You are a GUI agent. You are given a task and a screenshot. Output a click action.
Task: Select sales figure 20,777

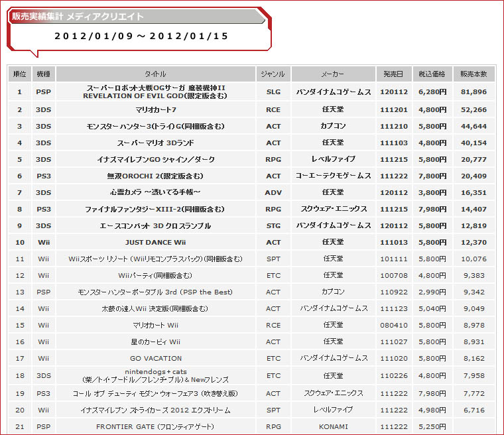(x=473, y=159)
